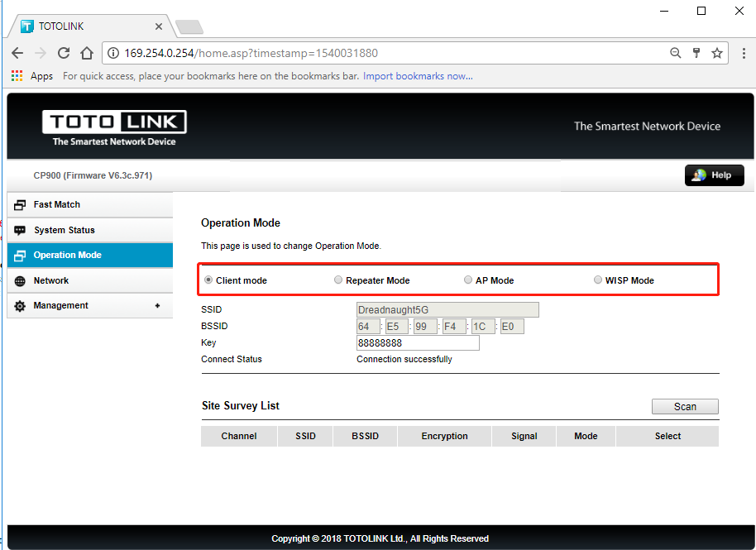Click the zoom magnifier icon in address bar
756x550 pixels.
676,53
